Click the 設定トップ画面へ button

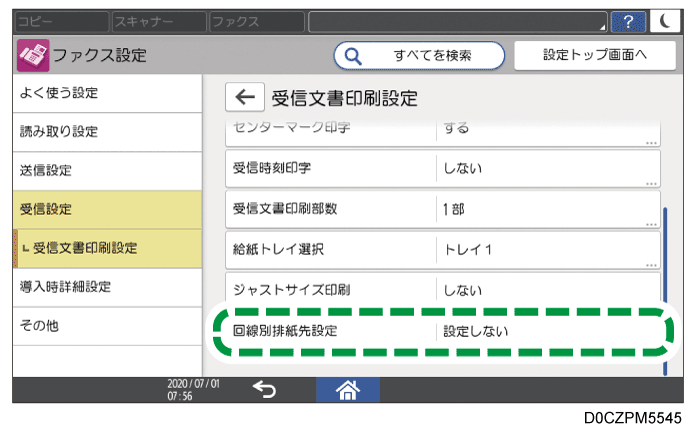(595, 55)
